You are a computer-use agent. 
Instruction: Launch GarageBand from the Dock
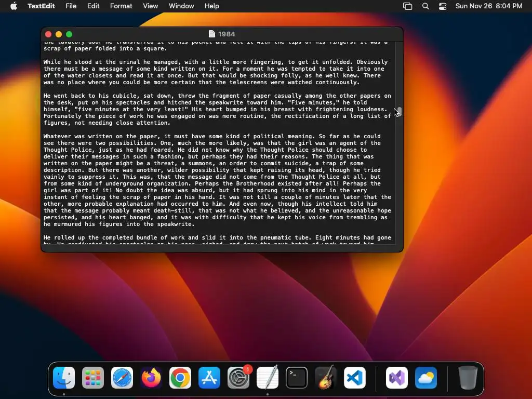[326, 378]
